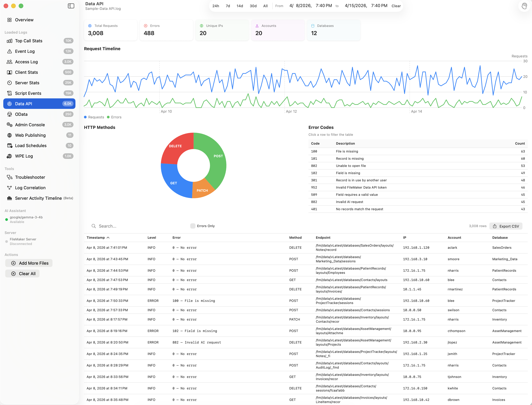
Task: Toggle the sidebar panel icon
Action: 71,6
